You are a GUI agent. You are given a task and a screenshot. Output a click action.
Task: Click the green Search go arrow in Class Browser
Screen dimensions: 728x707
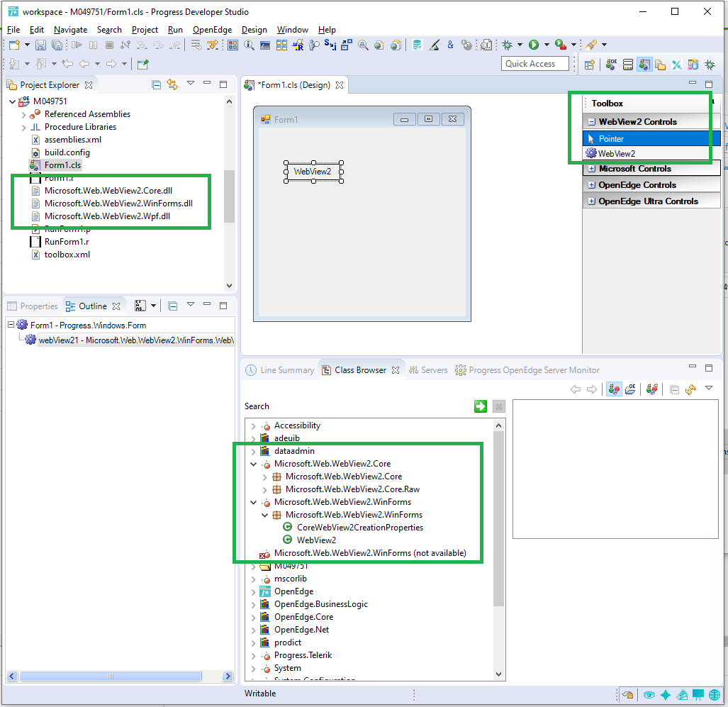(x=481, y=406)
